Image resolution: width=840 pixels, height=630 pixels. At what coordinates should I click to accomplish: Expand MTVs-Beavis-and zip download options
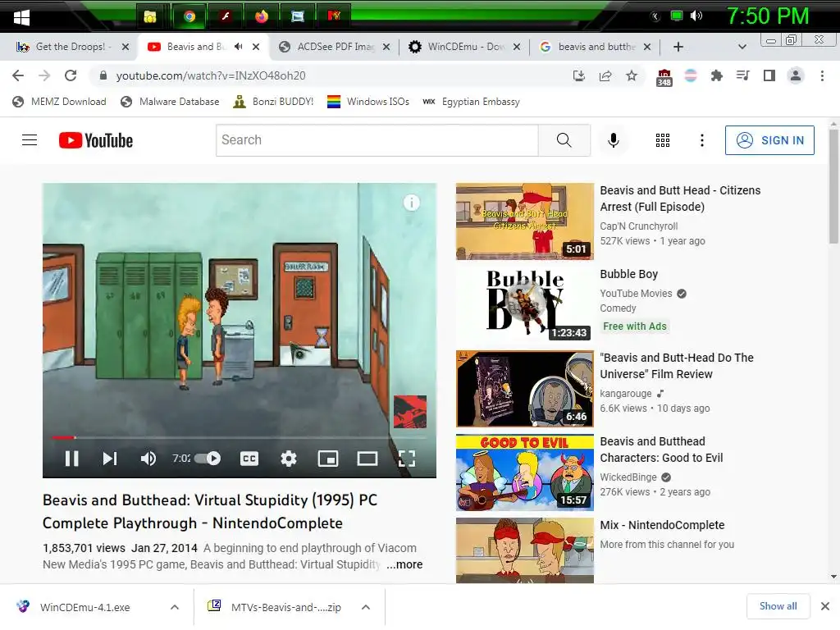click(x=366, y=608)
